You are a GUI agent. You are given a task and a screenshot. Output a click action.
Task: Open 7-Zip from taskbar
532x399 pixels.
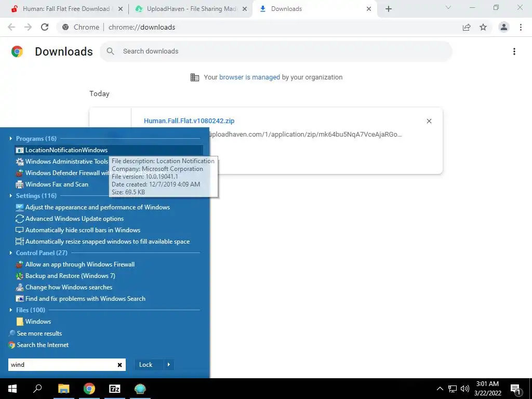pos(115,389)
